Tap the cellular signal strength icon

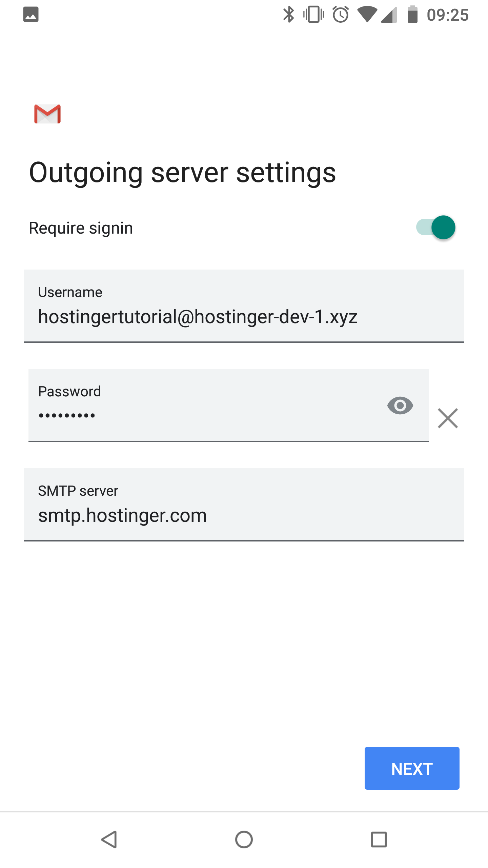[x=389, y=15]
